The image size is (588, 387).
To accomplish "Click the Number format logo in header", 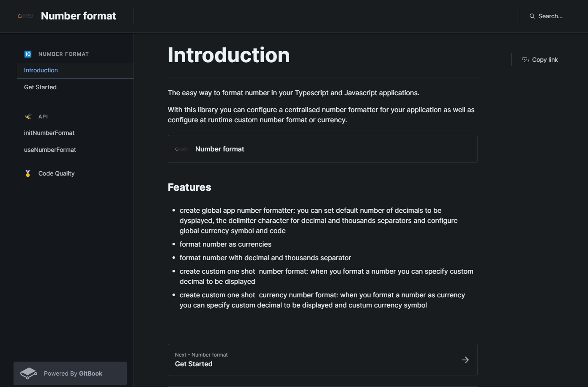I will 25,16.
